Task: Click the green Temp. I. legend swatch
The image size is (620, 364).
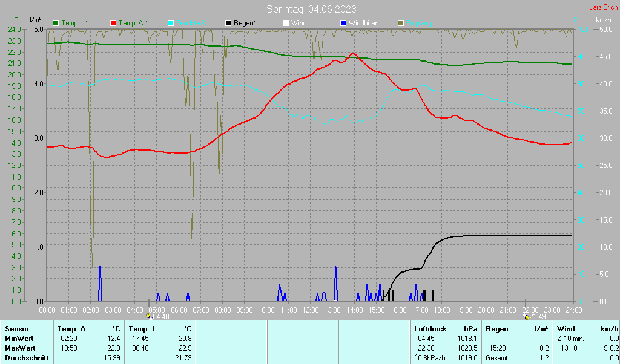Action: pyautogui.click(x=56, y=24)
